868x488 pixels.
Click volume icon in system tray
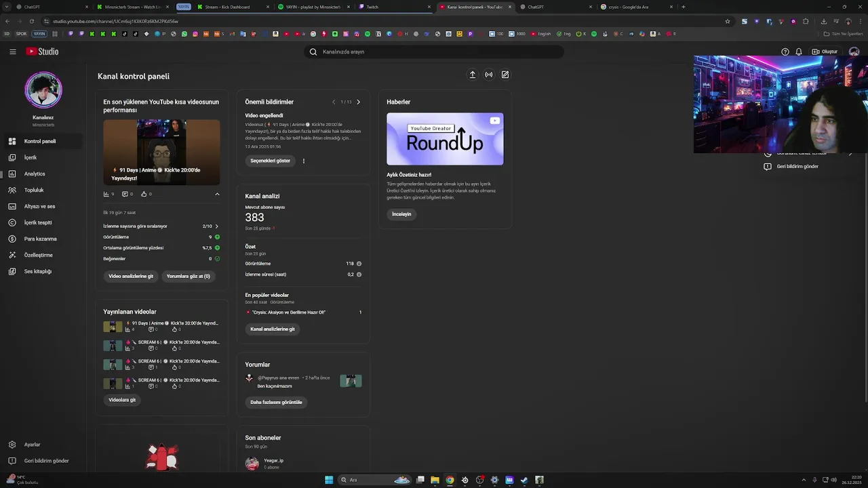pos(833,480)
